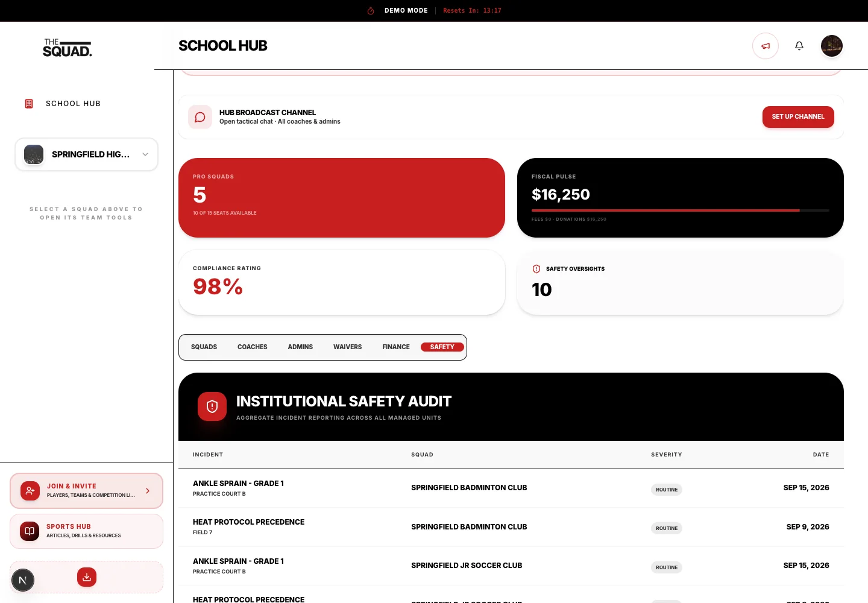868x603 pixels.
Task: Open the Compliance Rating 98% card
Action: (x=342, y=282)
